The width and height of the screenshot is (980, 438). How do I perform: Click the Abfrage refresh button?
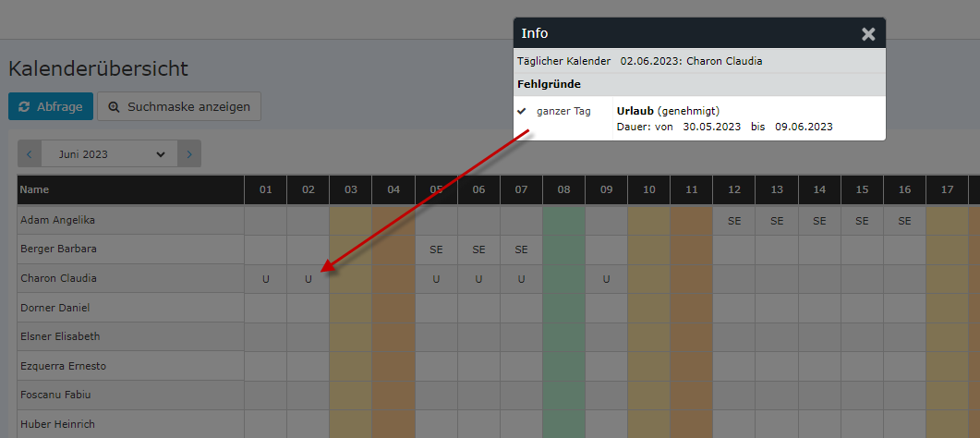point(51,106)
